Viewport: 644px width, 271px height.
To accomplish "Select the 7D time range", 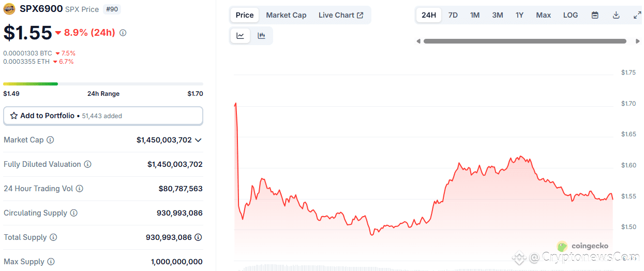I will tap(453, 15).
